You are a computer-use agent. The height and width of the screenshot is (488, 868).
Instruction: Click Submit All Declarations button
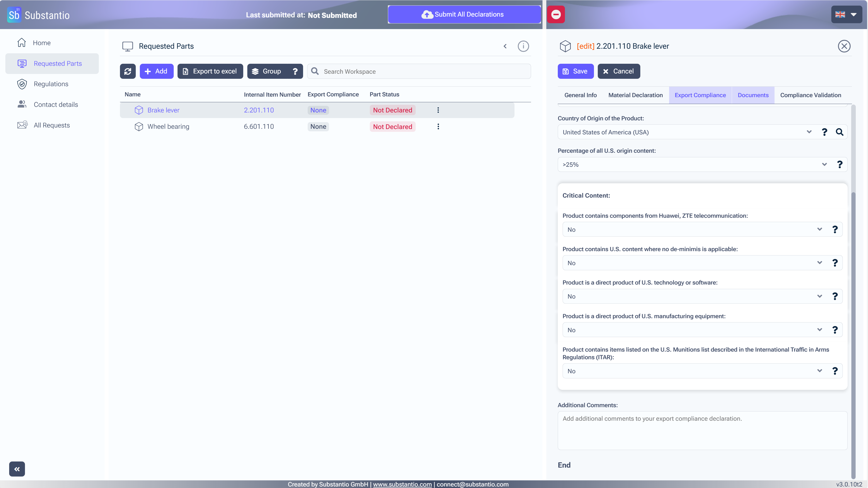(x=464, y=15)
